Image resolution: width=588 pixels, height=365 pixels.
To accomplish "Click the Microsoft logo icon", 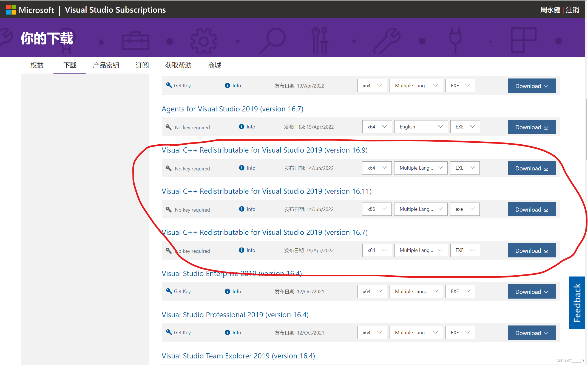I will click(11, 10).
